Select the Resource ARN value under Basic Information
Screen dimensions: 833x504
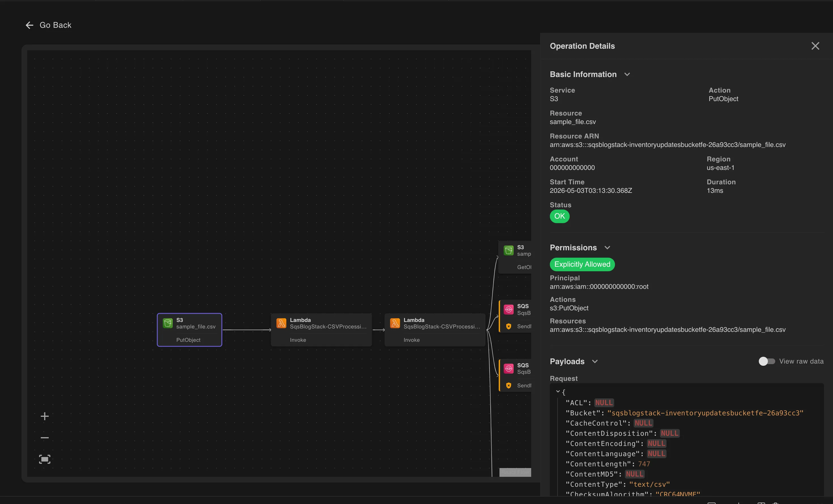point(667,145)
